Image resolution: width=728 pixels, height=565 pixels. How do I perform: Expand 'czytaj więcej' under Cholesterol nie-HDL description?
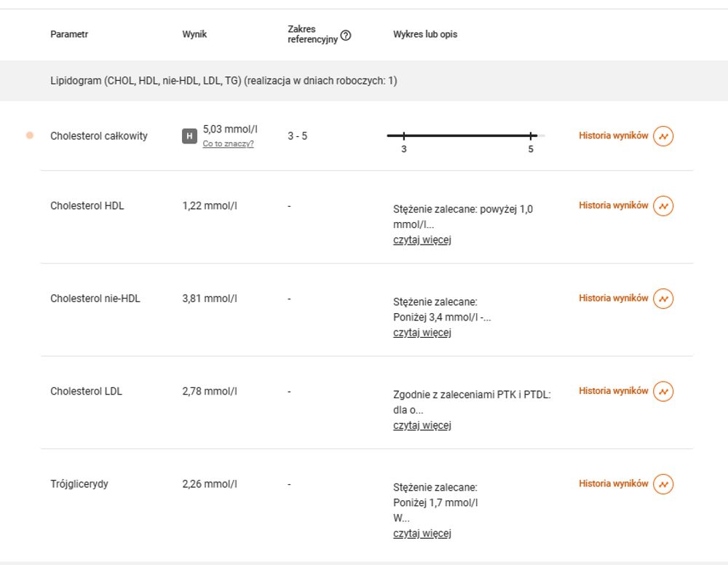[422, 333]
